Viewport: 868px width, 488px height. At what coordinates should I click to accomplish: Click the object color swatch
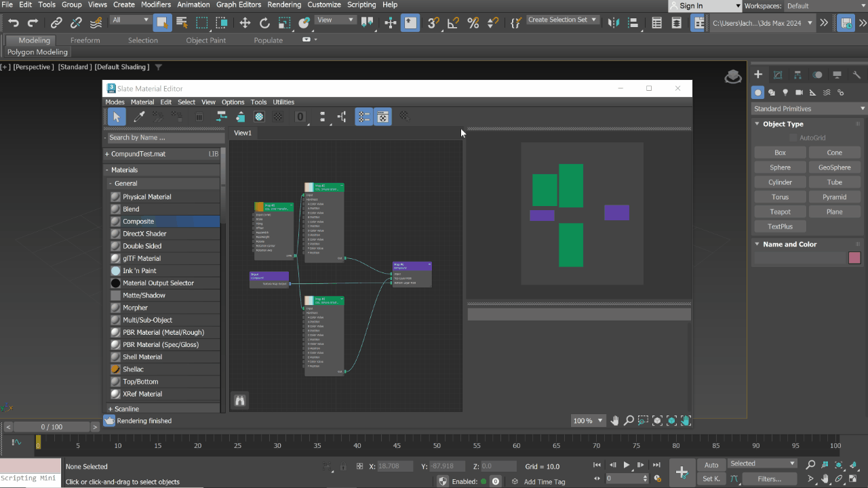[854, 258]
